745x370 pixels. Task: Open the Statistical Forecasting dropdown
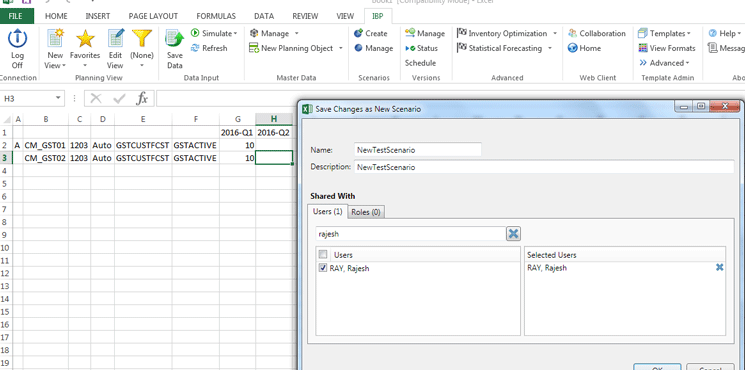[x=550, y=48]
